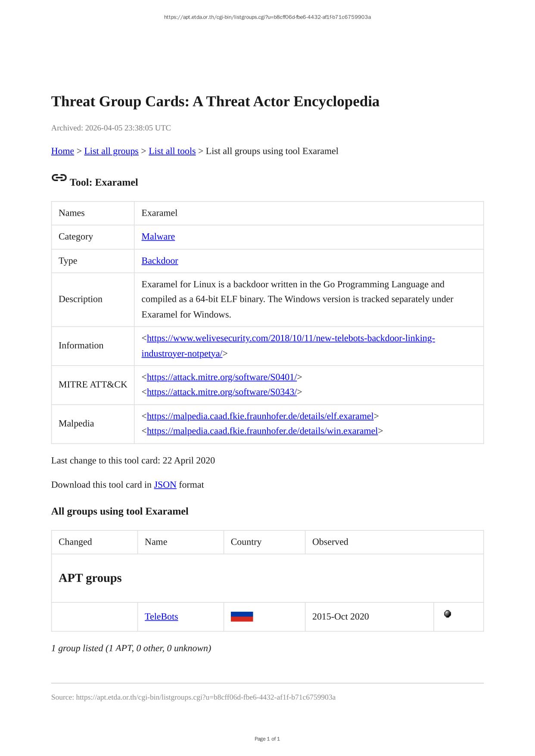Select the Country column header
The height and width of the screenshot is (756, 535).
(246, 542)
